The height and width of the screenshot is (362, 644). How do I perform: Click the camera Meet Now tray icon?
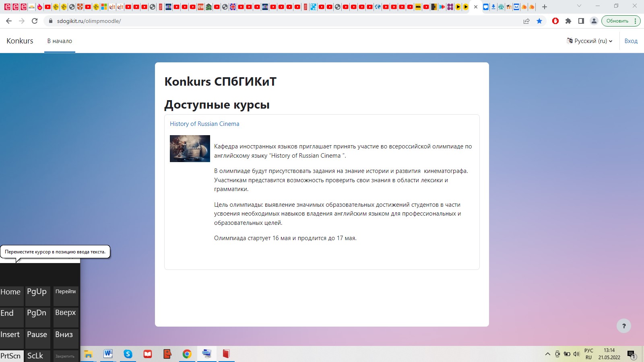(x=557, y=354)
